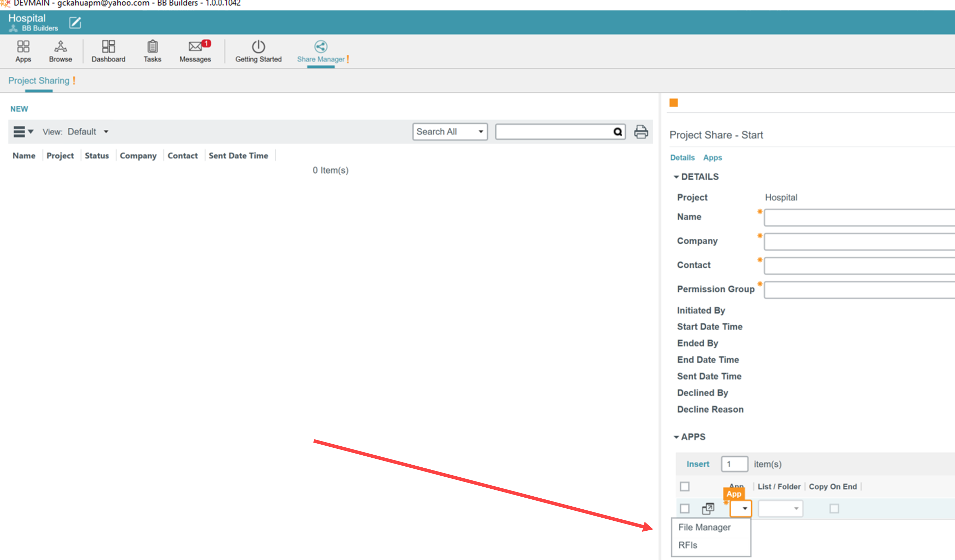Viewport: 955px width, 560px height.
Task: Switch to the Project Sharing tab
Action: (39, 81)
